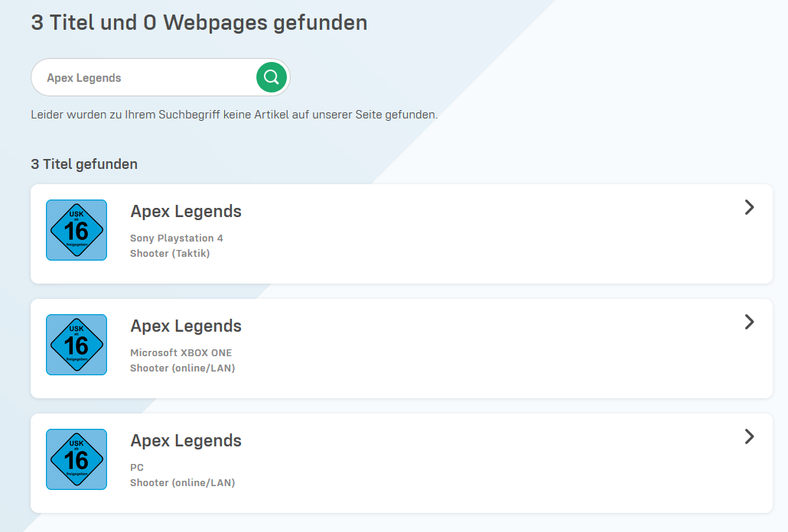Select the text 'Shooter (Taktik)'
This screenshot has height=532, width=788.
(170, 254)
